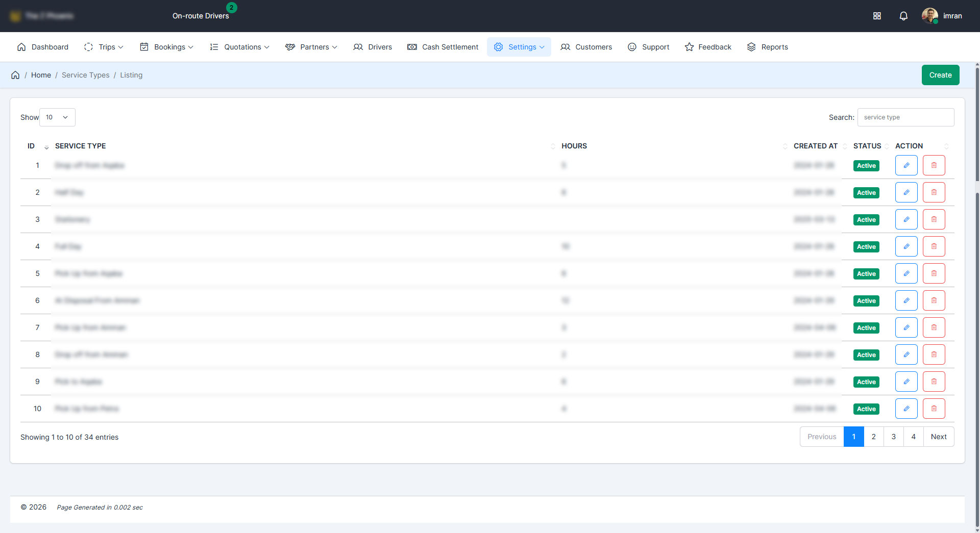Open the Show entries dropdown
This screenshot has height=533, width=980.
point(57,117)
